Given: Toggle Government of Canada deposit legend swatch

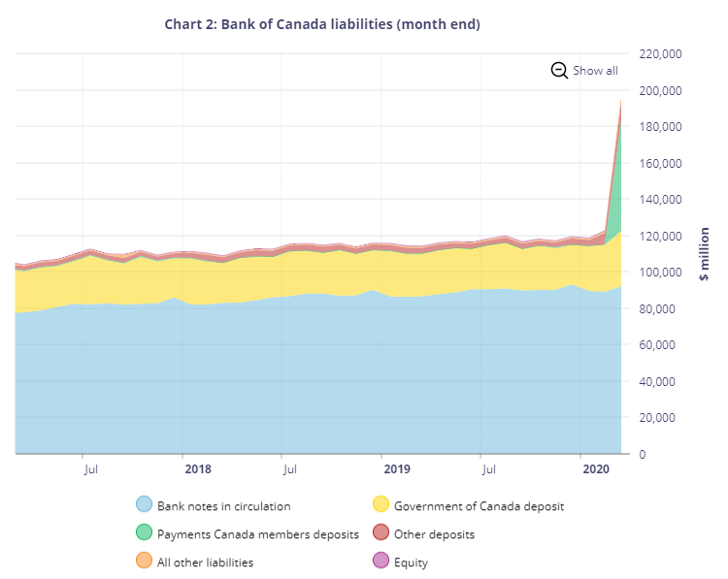Looking at the screenshot, I should pos(381,504).
